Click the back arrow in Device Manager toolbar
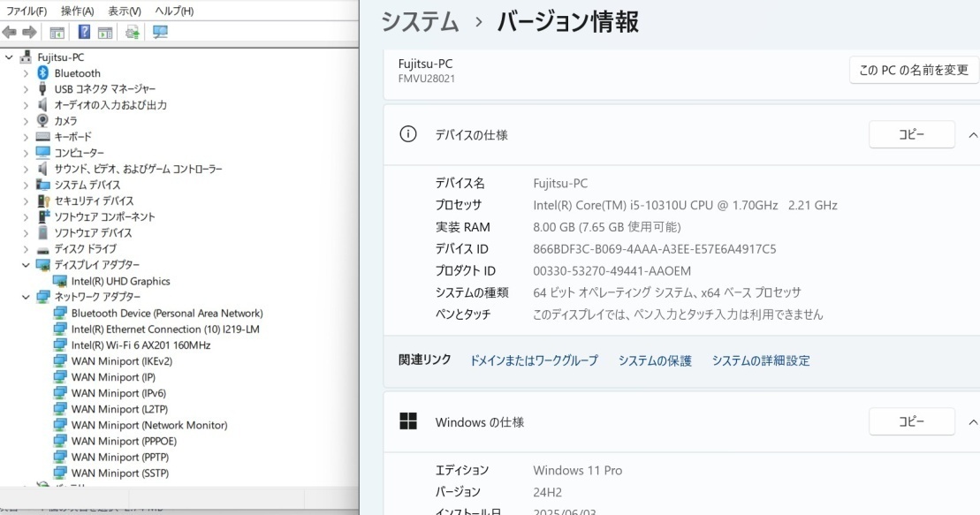 (10, 33)
